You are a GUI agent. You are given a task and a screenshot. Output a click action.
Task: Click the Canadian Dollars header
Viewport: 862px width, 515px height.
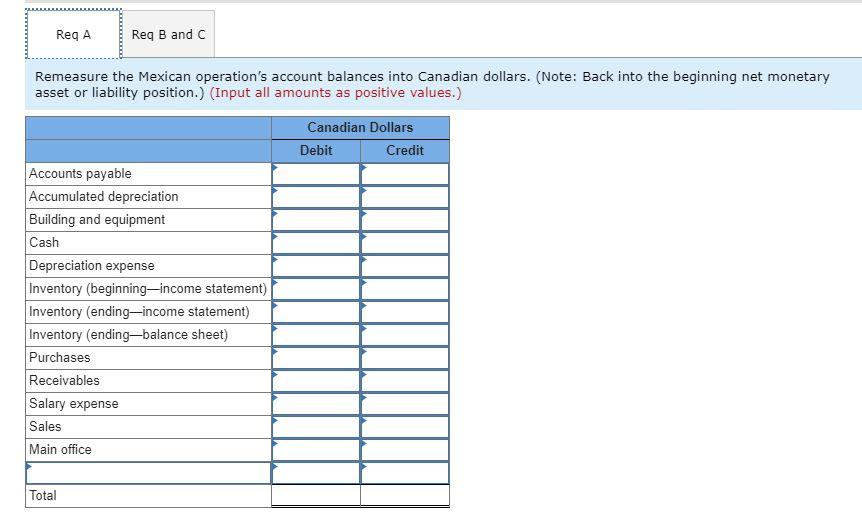(360, 128)
